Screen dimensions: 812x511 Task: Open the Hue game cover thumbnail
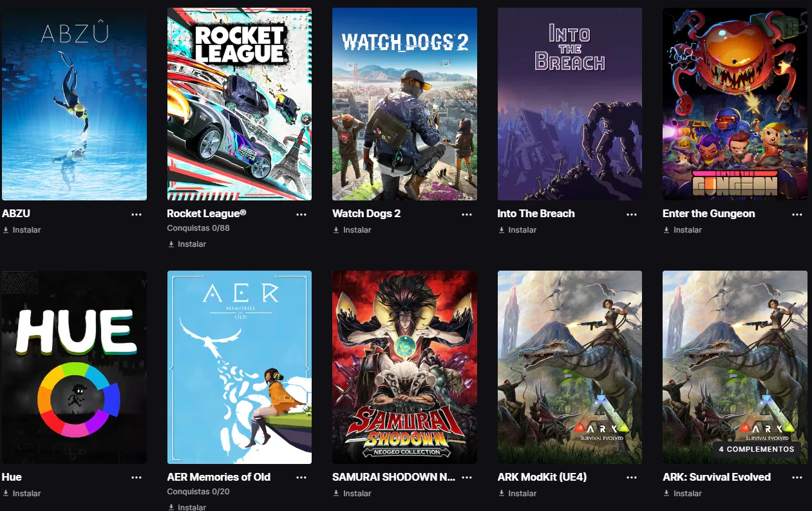(x=74, y=367)
